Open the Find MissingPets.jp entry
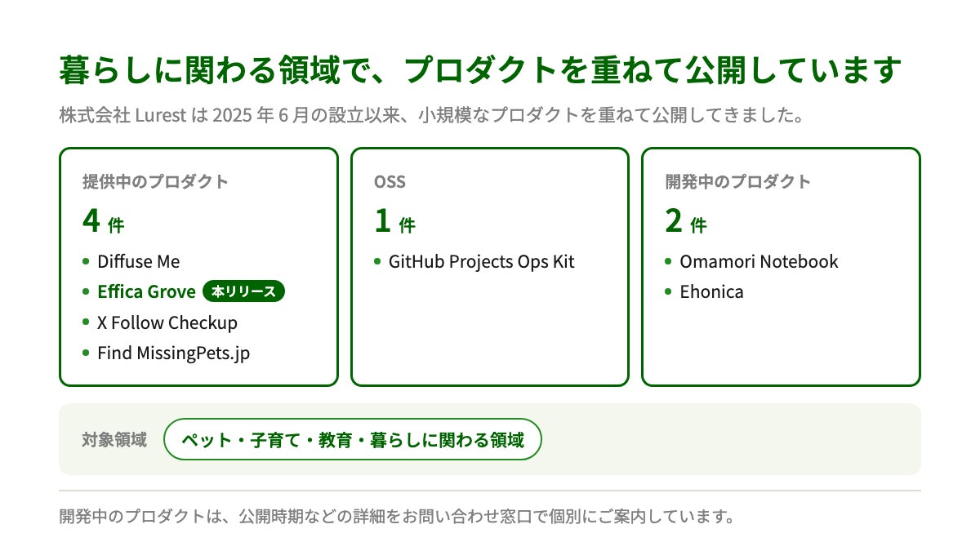980x551 pixels. 173,353
